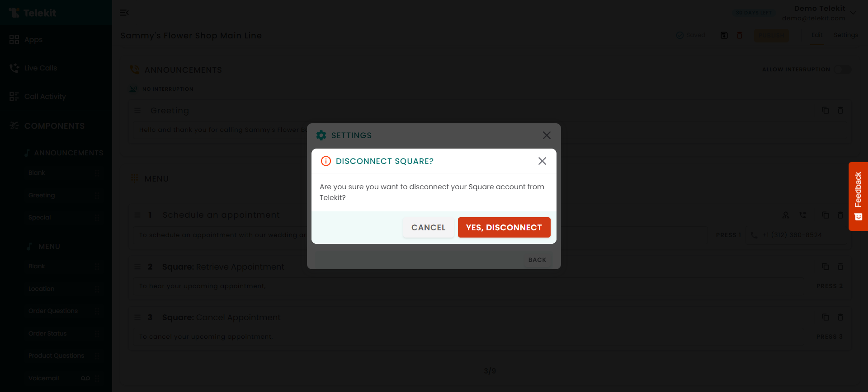Click the save disk icon in header
Image resolution: width=868 pixels, height=392 pixels.
pyautogui.click(x=724, y=35)
